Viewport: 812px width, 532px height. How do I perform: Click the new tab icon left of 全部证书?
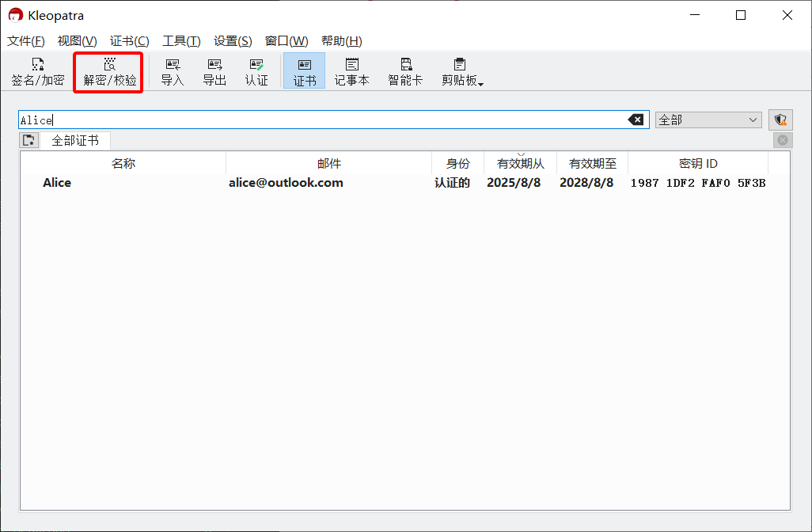click(x=29, y=140)
